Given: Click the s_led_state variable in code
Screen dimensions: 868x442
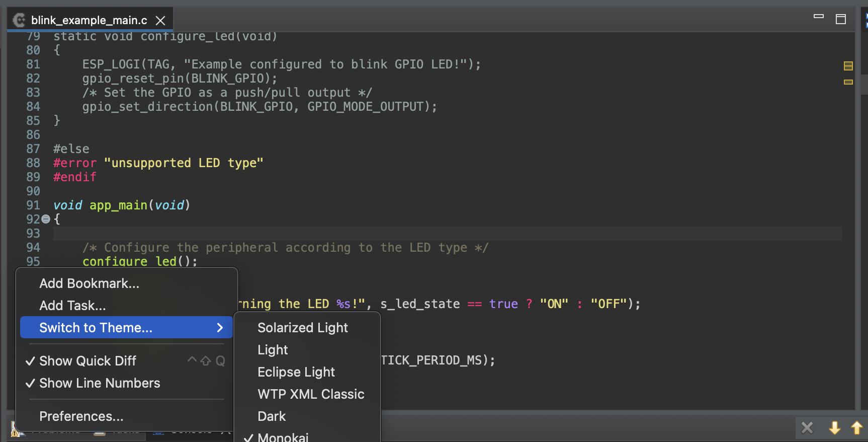Looking at the screenshot, I should coord(420,304).
